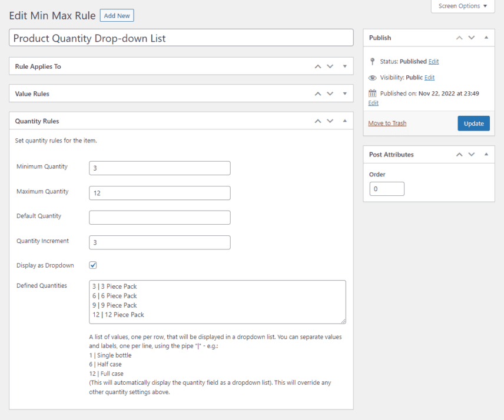Select the rule title input field
Image resolution: width=504 pixels, height=420 pixels.
point(177,38)
